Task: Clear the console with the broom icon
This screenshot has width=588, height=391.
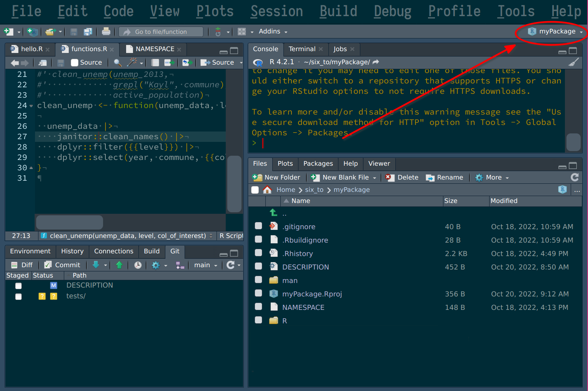Action: 573,62
